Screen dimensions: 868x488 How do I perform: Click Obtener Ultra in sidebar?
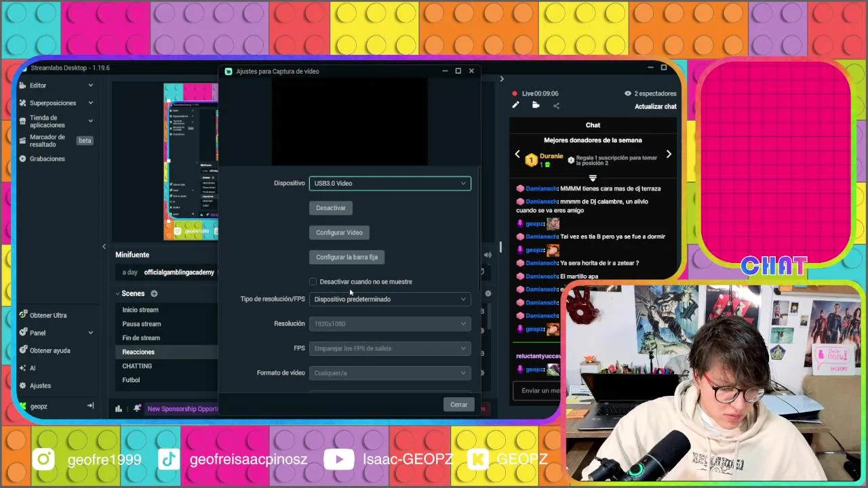(x=48, y=315)
